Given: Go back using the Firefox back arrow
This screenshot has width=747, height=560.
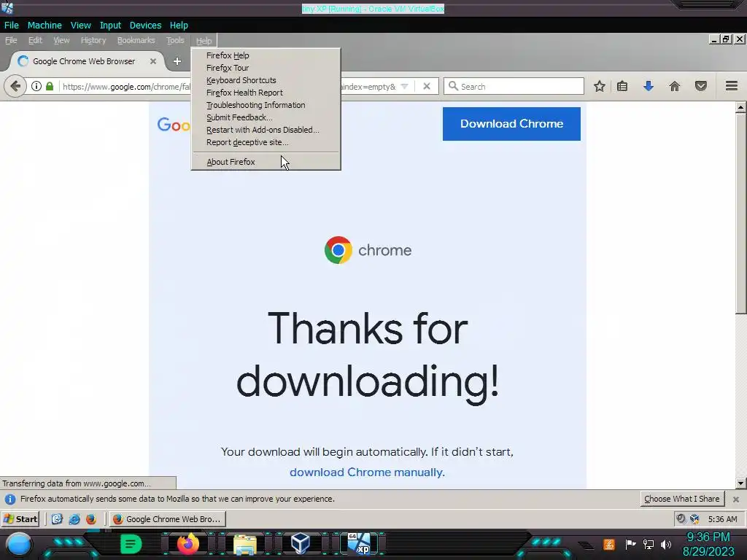Looking at the screenshot, I should point(15,86).
